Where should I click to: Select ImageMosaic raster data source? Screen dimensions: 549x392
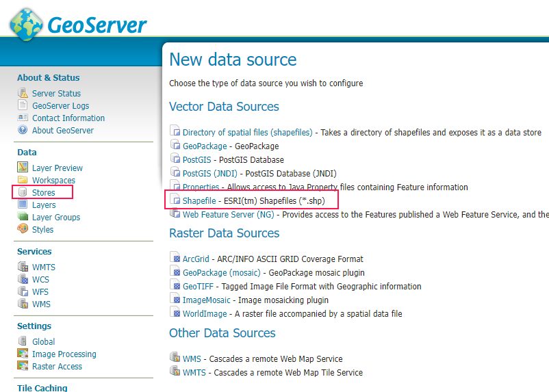[x=207, y=300]
